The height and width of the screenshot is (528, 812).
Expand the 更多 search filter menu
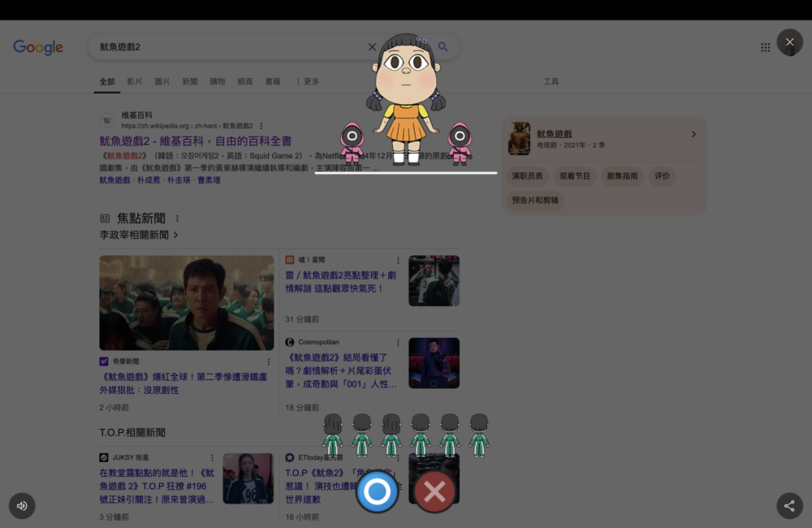pos(308,82)
